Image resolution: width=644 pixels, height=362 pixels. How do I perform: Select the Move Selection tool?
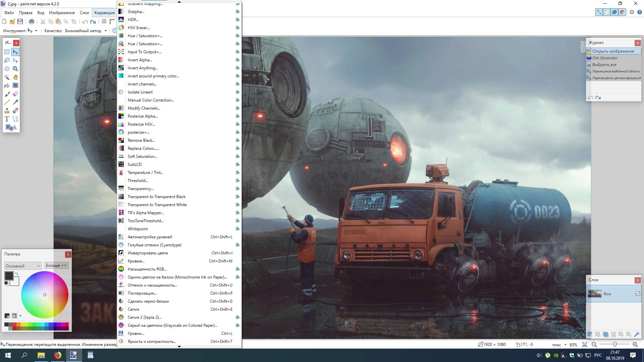pos(15,60)
